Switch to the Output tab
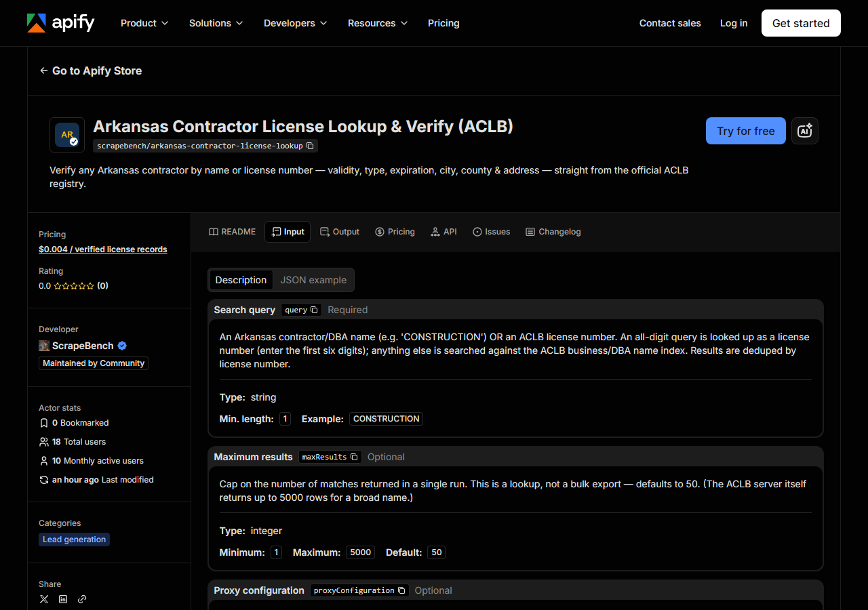Viewport: 868px width, 610px height. (340, 232)
